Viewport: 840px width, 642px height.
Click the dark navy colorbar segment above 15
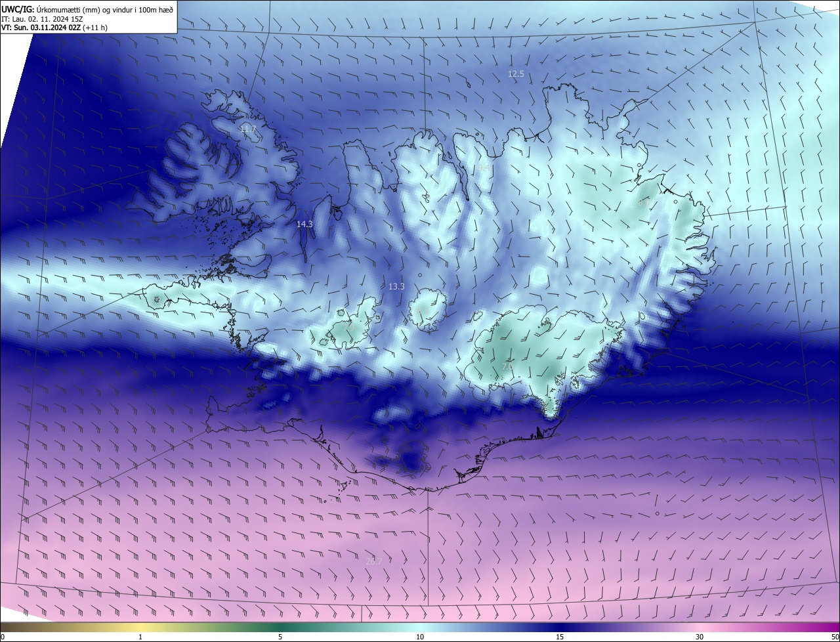[x=560, y=627]
